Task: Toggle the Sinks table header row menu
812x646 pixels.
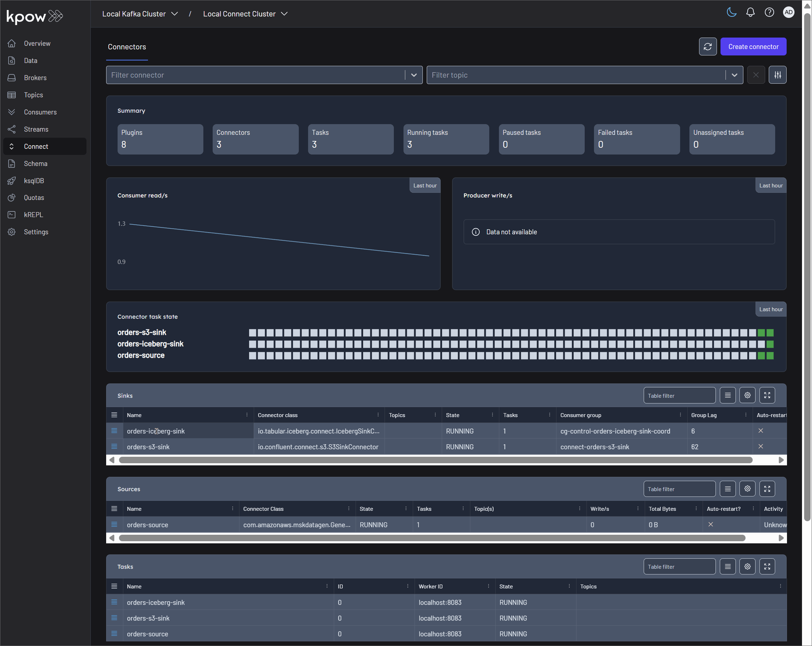Action: (x=114, y=415)
